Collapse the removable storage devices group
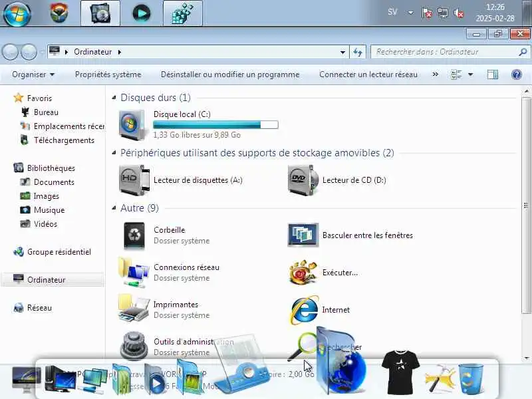This screenshot has width=532, height=399. (114, 153)
